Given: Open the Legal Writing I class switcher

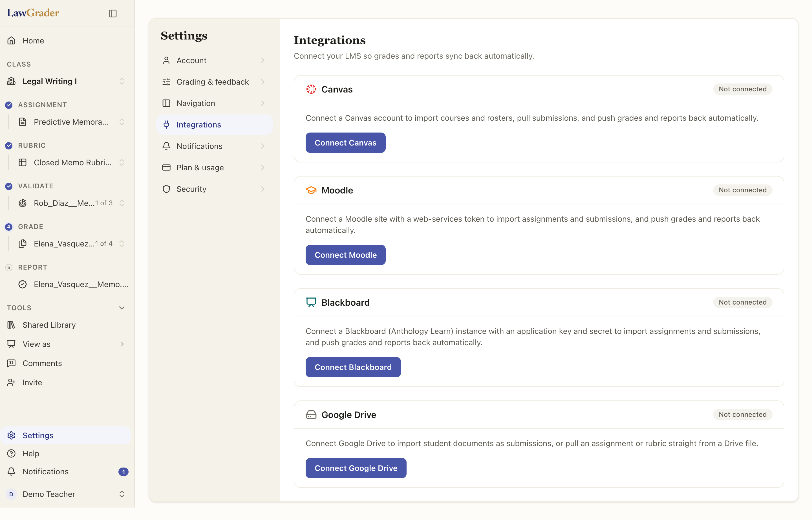Looking at the screenshot, I should tap(122, 81).
